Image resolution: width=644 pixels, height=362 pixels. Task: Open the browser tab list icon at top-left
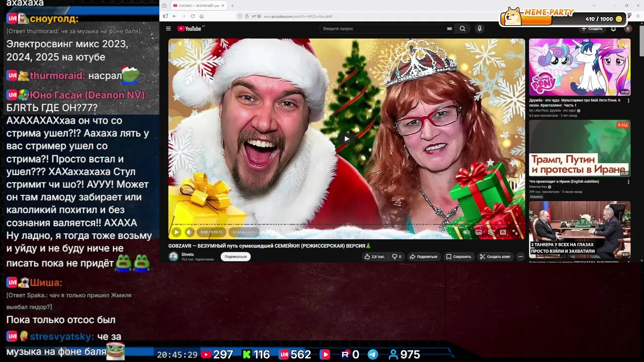(x=165, y=6)
